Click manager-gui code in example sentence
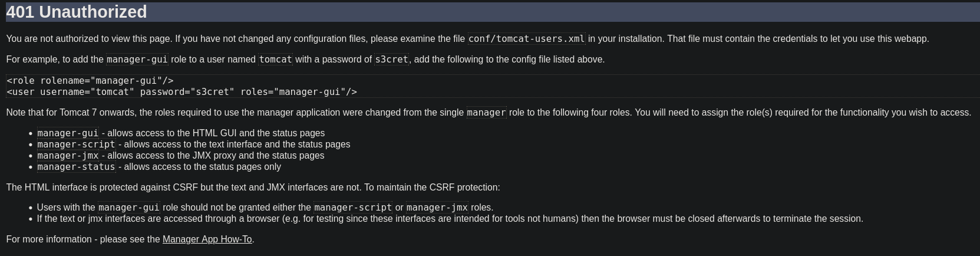 [x=137, y=60]
